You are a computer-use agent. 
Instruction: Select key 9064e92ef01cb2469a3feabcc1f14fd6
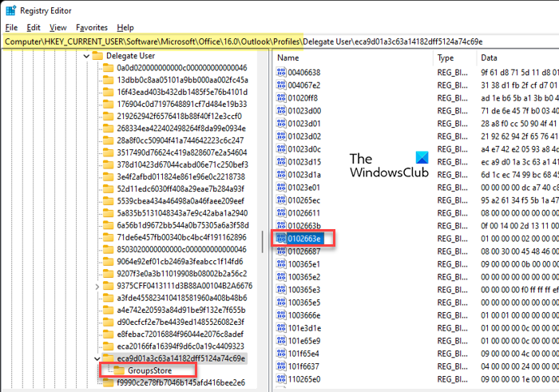180,262
